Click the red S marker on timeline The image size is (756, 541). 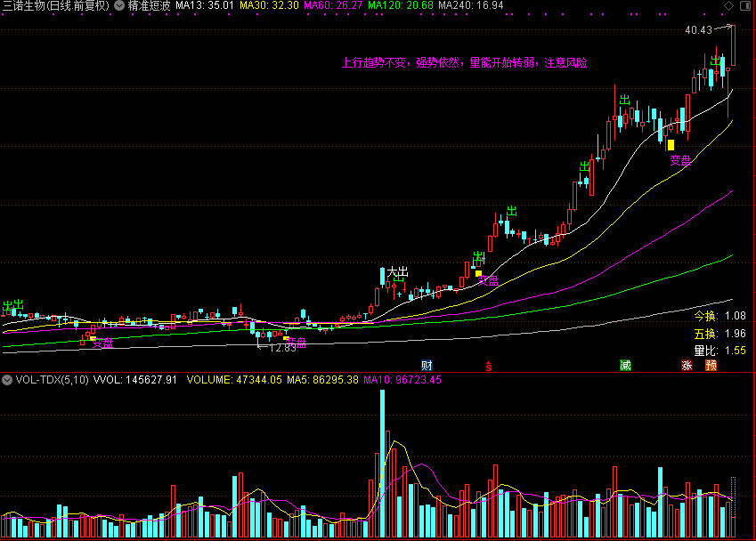click(488, 366)
